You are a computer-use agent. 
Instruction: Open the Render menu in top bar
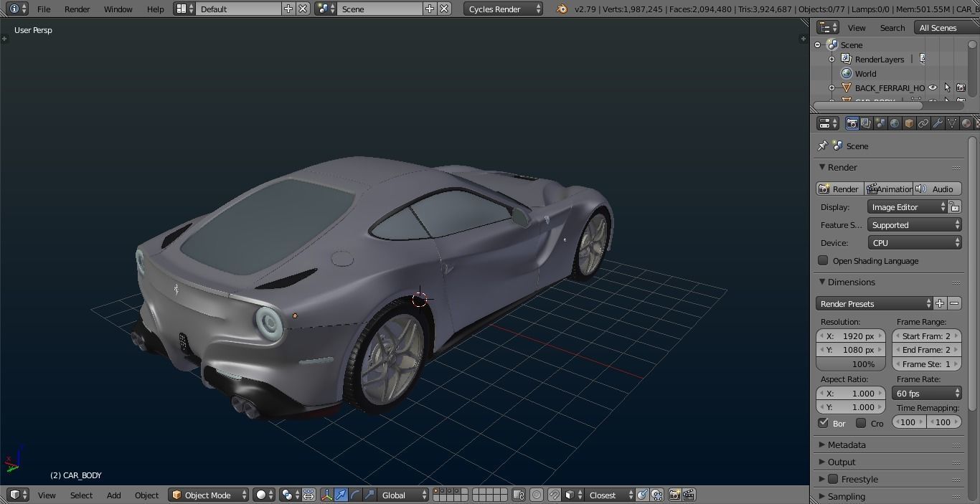tap(77, 9)
